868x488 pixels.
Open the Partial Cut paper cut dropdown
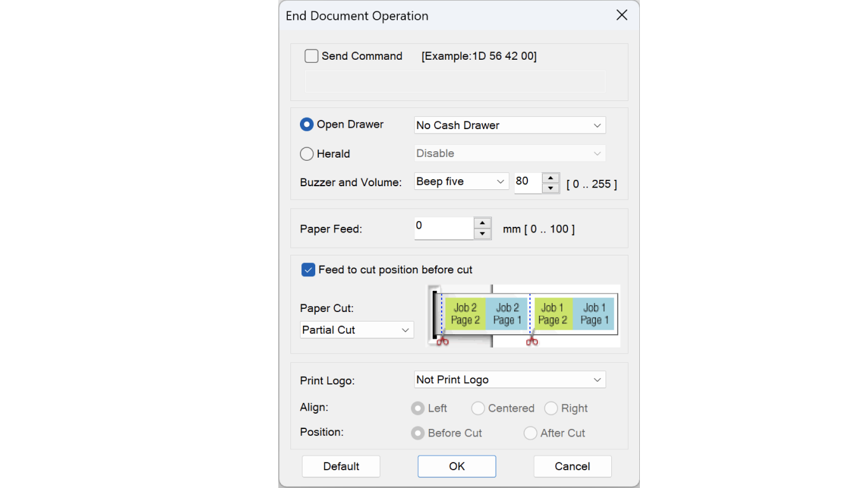(x=356, y=330)
